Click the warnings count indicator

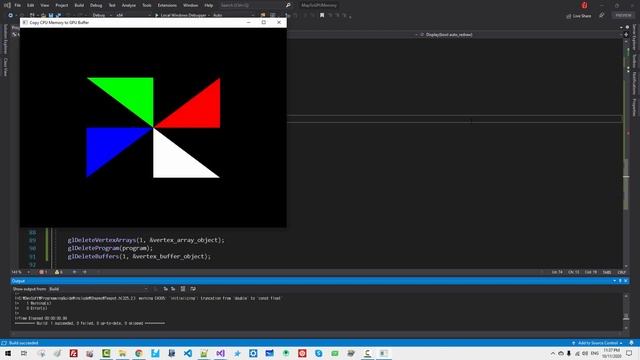(x=58, y=272)
